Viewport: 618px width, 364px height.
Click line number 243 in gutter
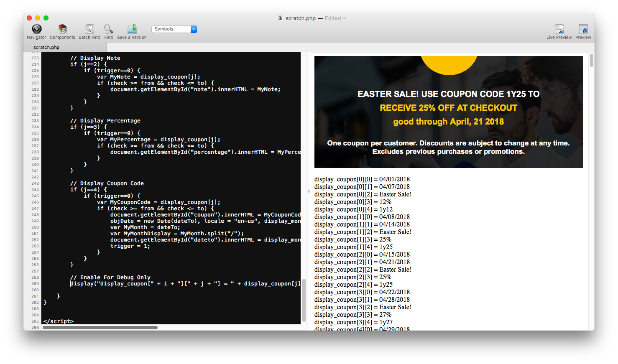[35, 183]
